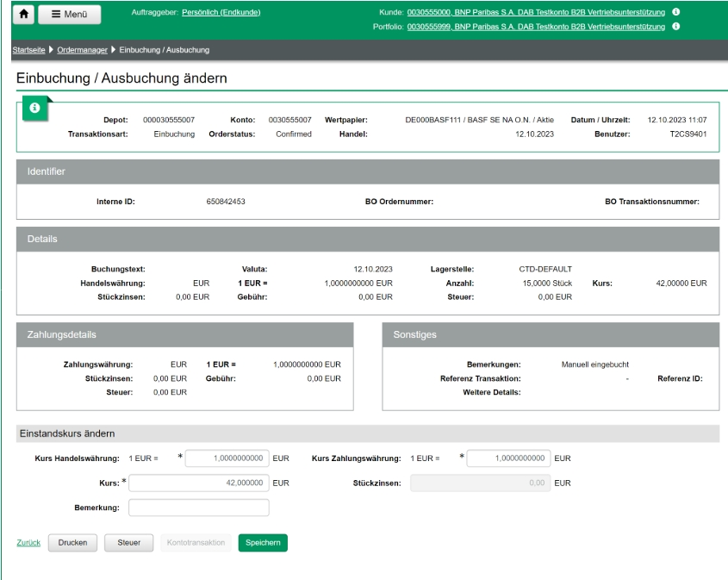Viewport: 728px width, 580px height.
Task: Select the Interne ID value 650842453
Action: [226, 202]
